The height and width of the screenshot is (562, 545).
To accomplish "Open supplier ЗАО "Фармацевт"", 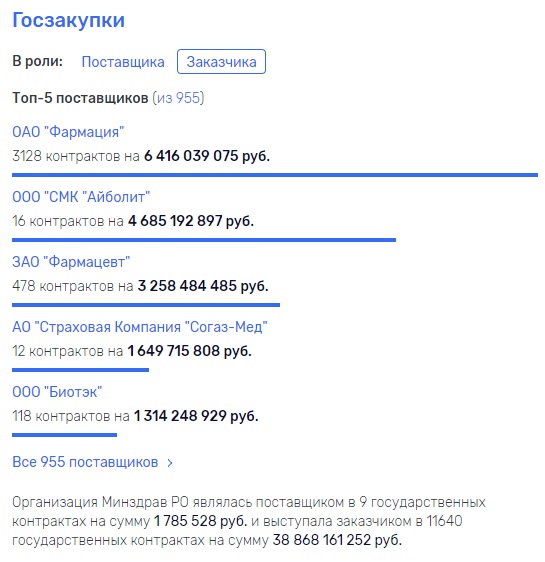I will coord(71,262).
